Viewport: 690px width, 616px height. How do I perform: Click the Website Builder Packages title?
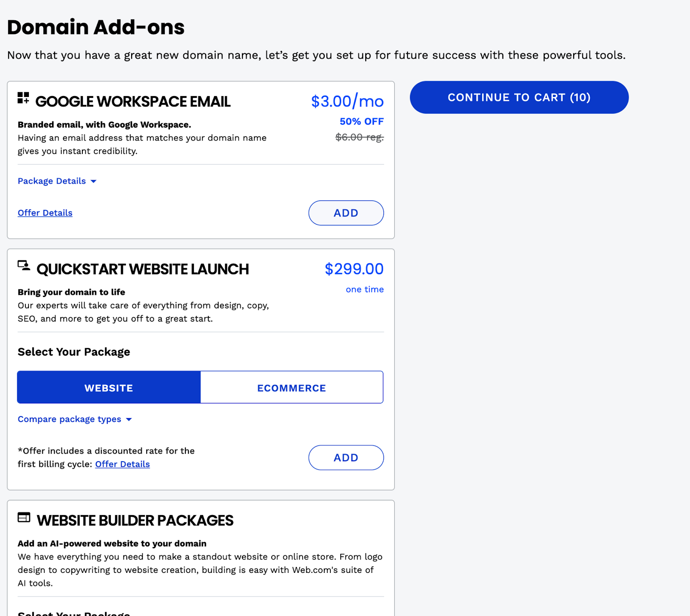pos(135,521)
